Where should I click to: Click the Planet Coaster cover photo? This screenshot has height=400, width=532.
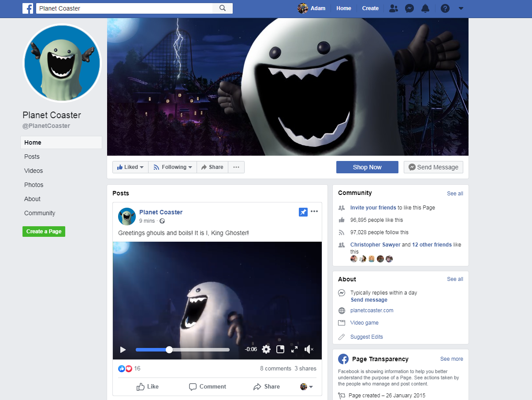(288, 87)
